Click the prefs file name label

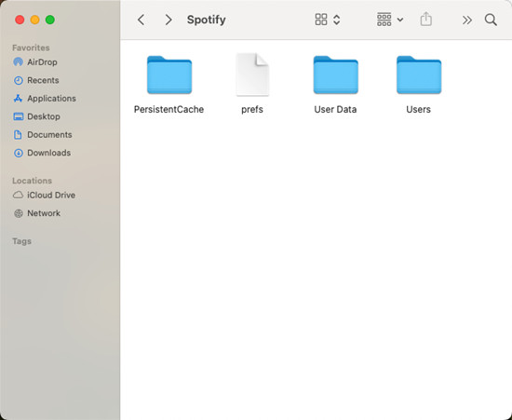(252, 109)
